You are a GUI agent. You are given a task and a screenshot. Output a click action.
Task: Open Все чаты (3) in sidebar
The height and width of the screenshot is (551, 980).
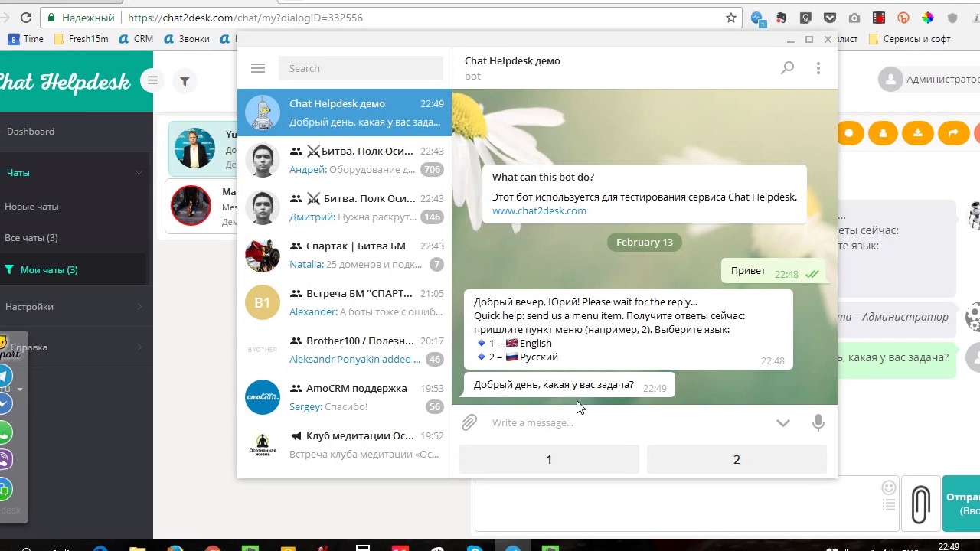point(31,238)
